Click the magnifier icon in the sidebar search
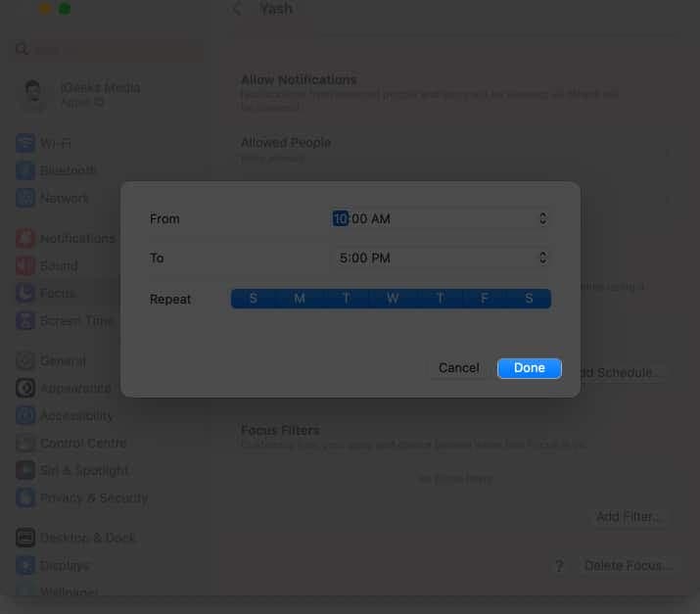Viewport: 700px width, 614px height. pos(22,49)
